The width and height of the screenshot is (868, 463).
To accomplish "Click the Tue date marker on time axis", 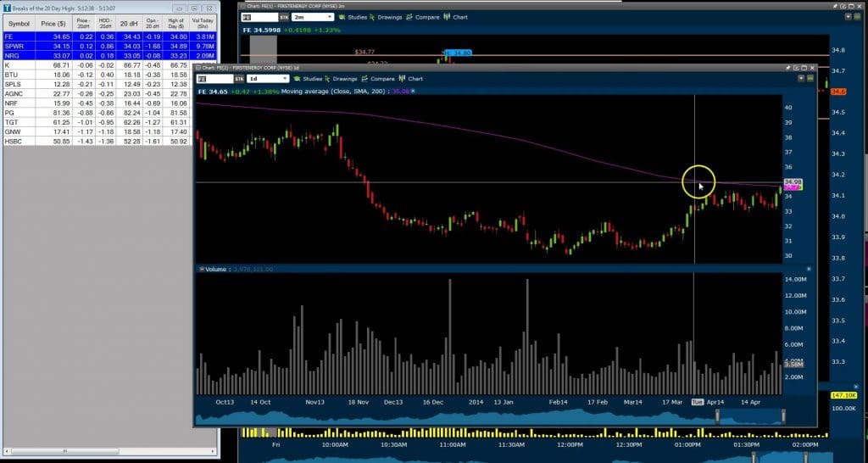I will pos(697,402).
